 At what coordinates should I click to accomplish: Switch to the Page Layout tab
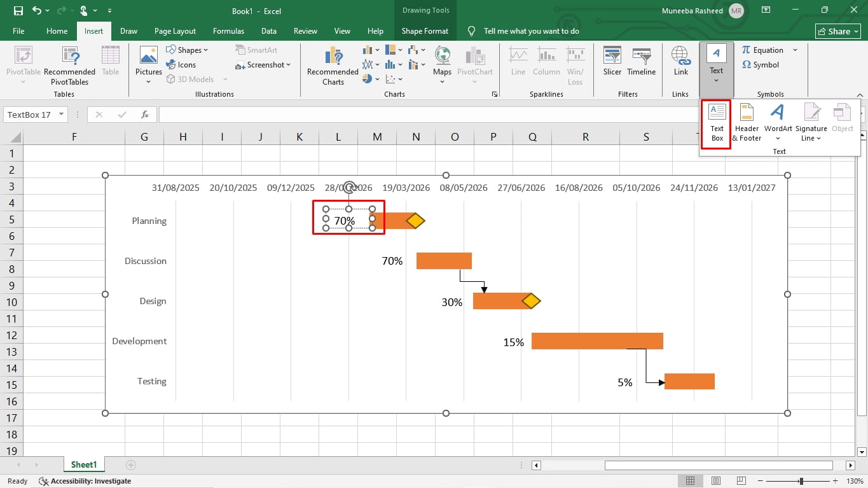click(x=175, y=31)
